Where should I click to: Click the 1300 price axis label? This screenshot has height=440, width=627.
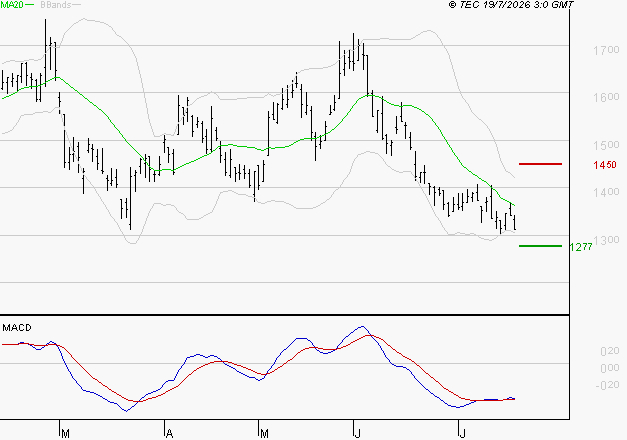pyautogui.click(x=606, y=239)
